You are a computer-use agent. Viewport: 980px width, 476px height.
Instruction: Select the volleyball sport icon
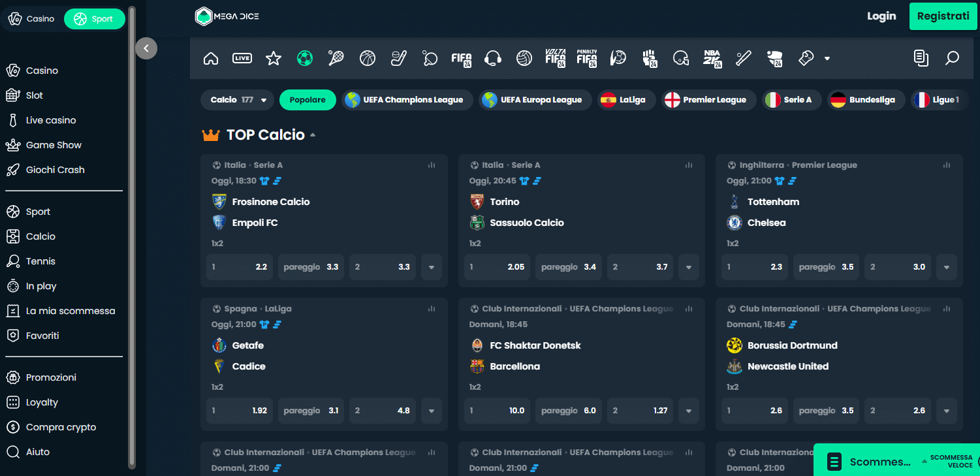coord(524,59)
